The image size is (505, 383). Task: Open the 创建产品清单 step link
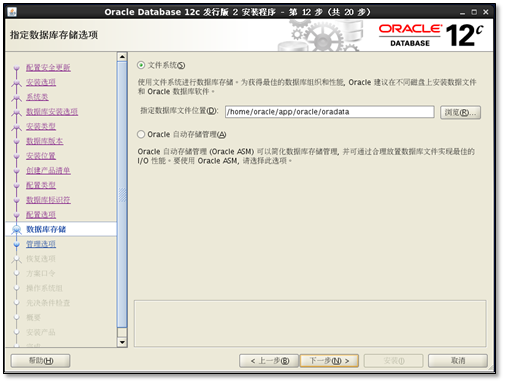(x=48, y=170)
